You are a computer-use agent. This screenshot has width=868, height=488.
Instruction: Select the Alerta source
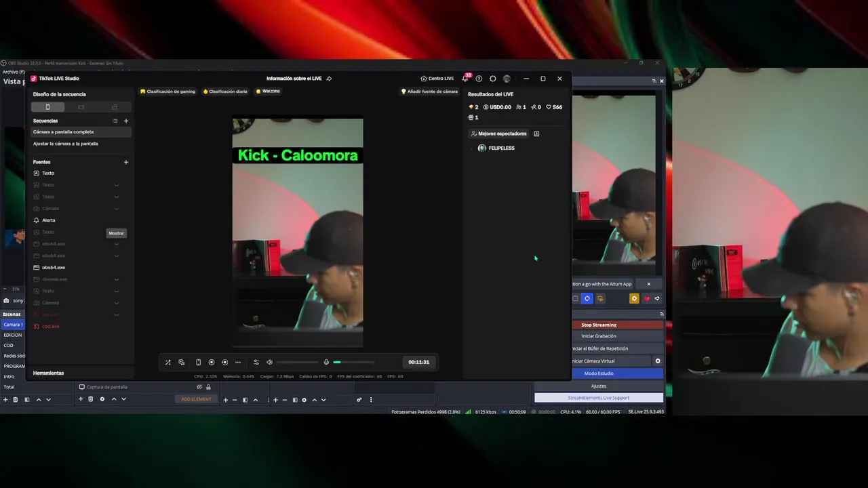point(81,220)
